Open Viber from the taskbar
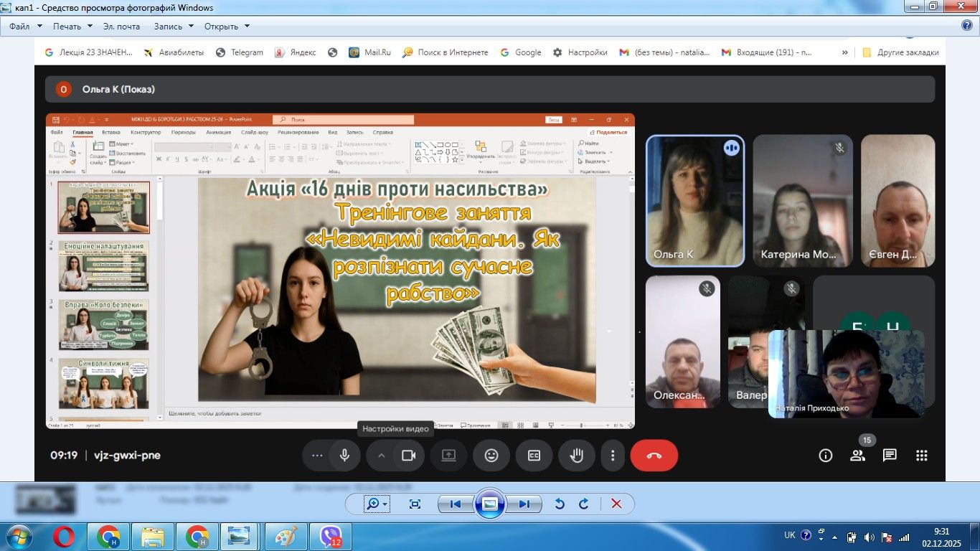 331,537
